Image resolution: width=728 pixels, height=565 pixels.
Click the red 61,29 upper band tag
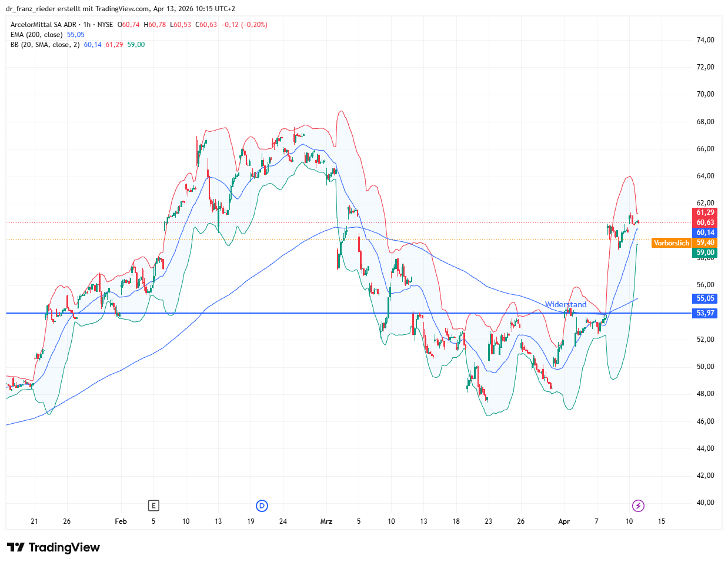705,212
